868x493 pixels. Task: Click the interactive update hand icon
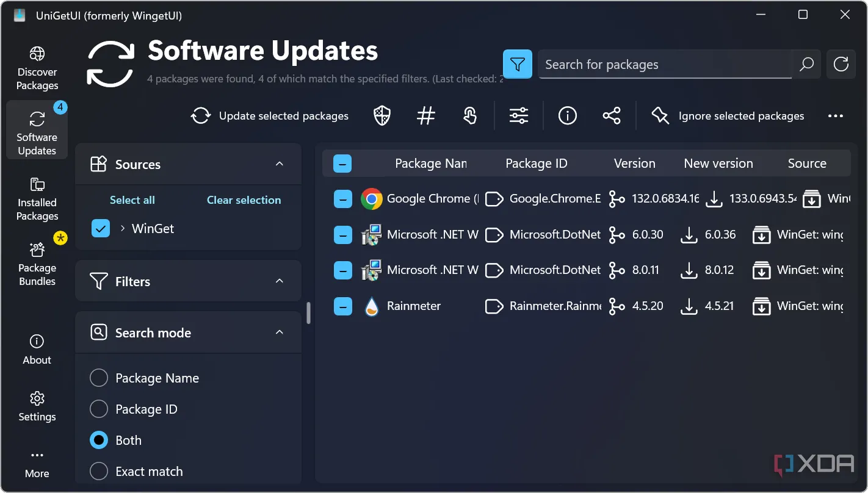tap(469, 116)
